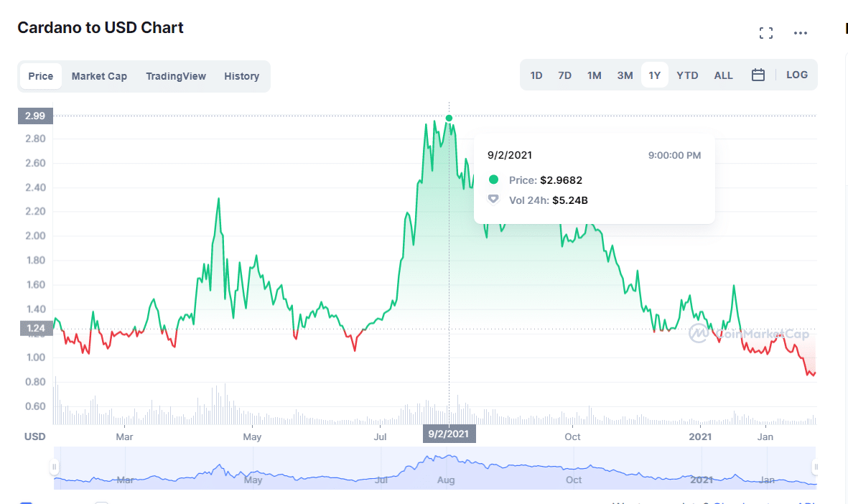This screenshot has height=504, width=848.
Task: Toggle the LOG scale option
Action: [x=796, y=75]
